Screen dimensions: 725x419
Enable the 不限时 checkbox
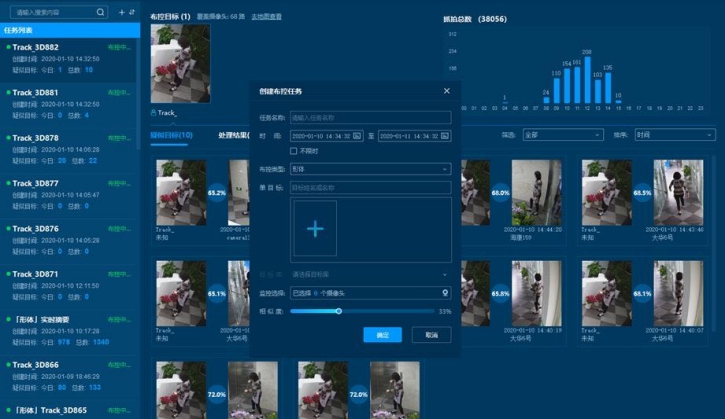tap(294, 151)
